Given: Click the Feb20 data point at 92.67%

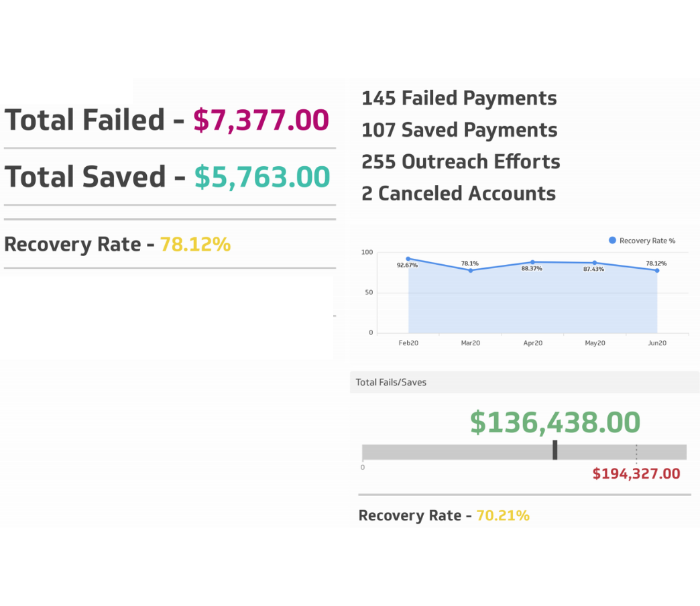Looking at the screenshot, I should (408, 259).
